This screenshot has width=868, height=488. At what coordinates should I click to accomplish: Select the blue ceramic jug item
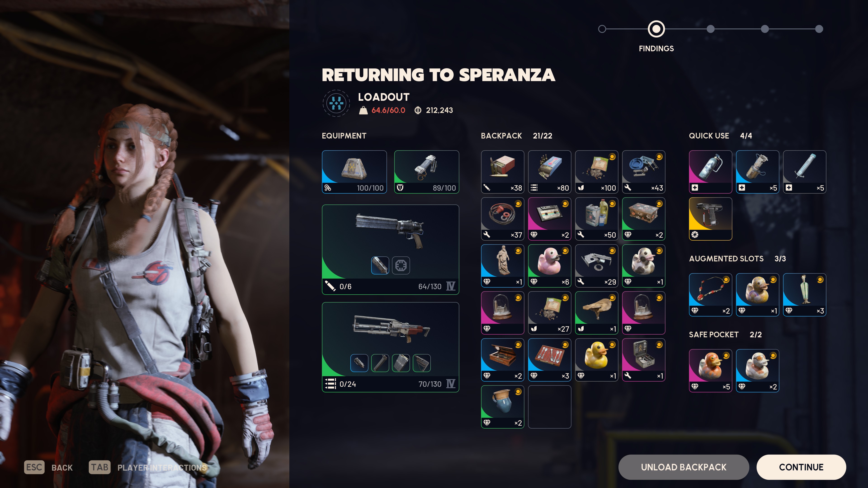[502, 407]
